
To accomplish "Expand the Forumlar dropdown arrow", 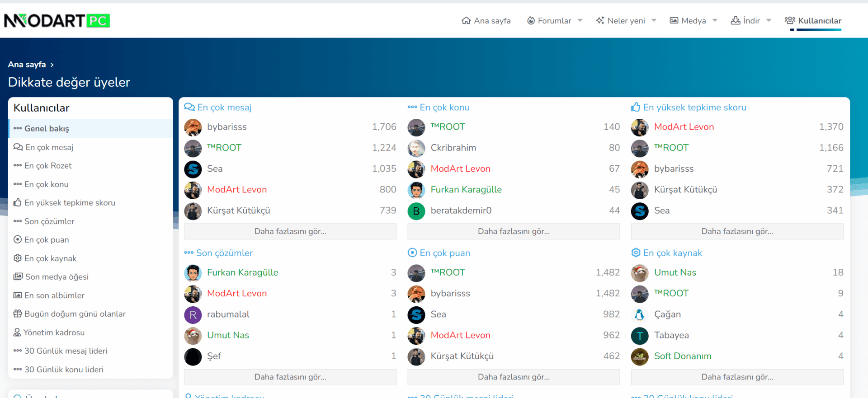I will pyautogui.click(x=580, y=21).
